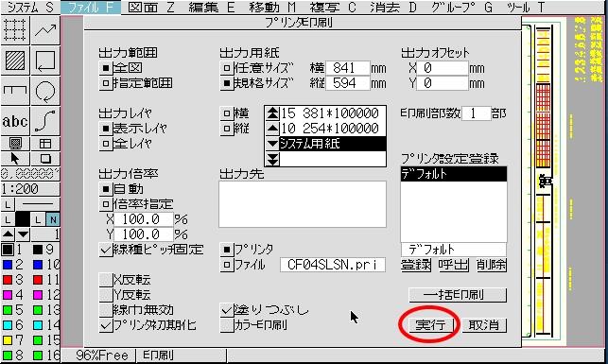This screenshot has width=608, height=364.
Task: Select the rectangle with arrow tool icon
Action: pos(45,61)
